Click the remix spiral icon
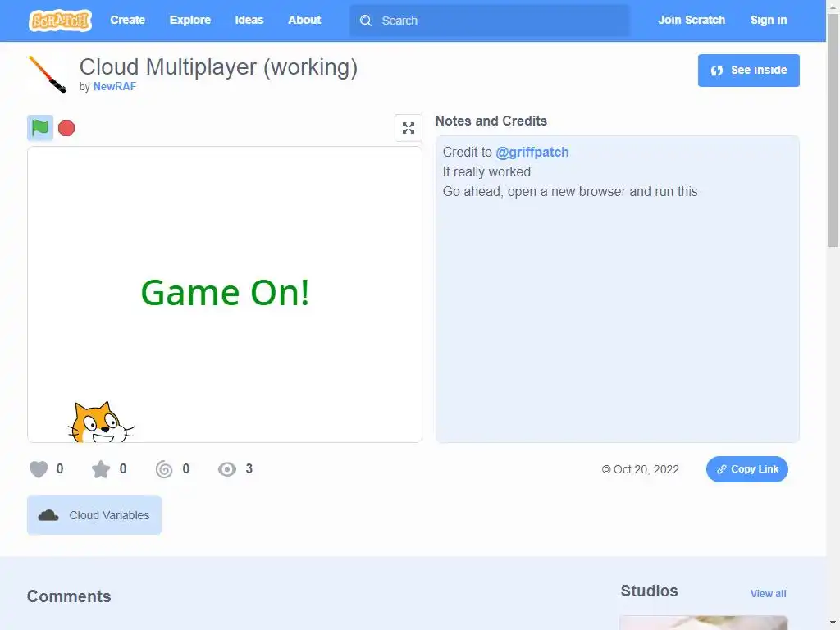Screen dimensions: 840x630 pos(164,469)
